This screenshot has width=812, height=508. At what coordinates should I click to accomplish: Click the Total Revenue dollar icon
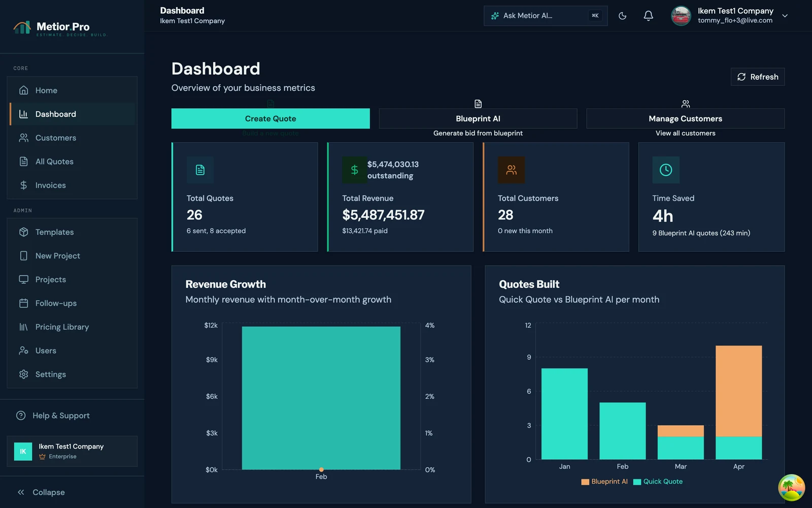click(355, 170)
